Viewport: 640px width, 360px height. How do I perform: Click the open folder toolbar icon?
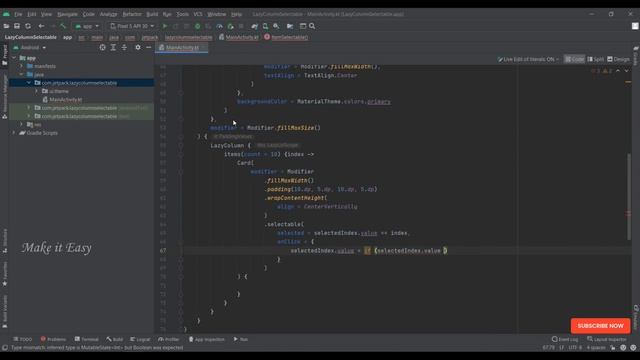pos(6,26)
